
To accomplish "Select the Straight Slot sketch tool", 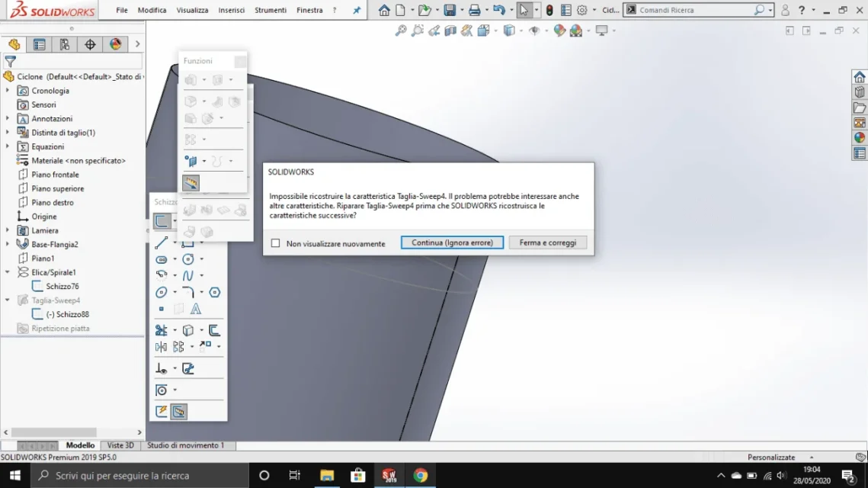I will point(161,259).
